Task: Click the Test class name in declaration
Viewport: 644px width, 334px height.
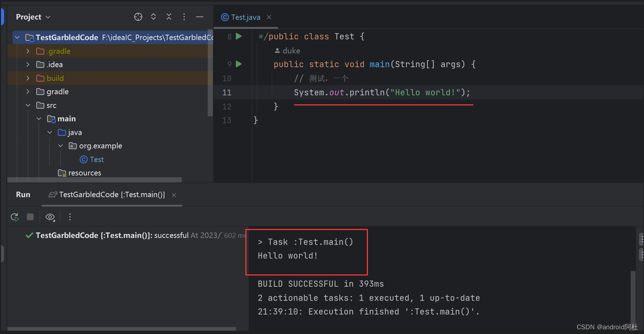Action: click(344, 36)
